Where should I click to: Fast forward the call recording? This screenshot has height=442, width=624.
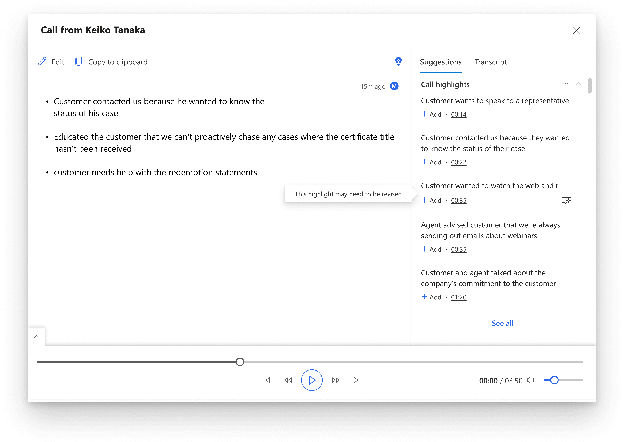click(335, 380)
